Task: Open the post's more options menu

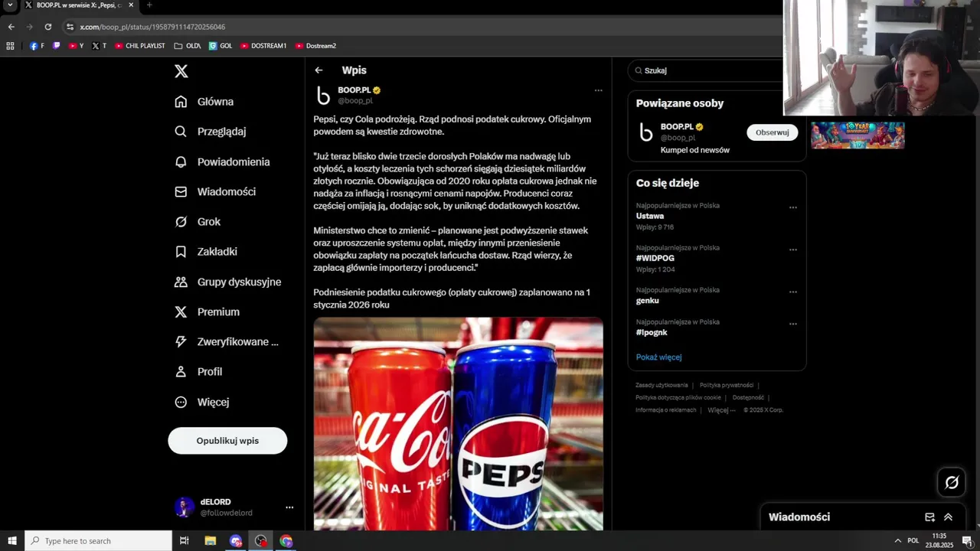Action: pos(598,90)
